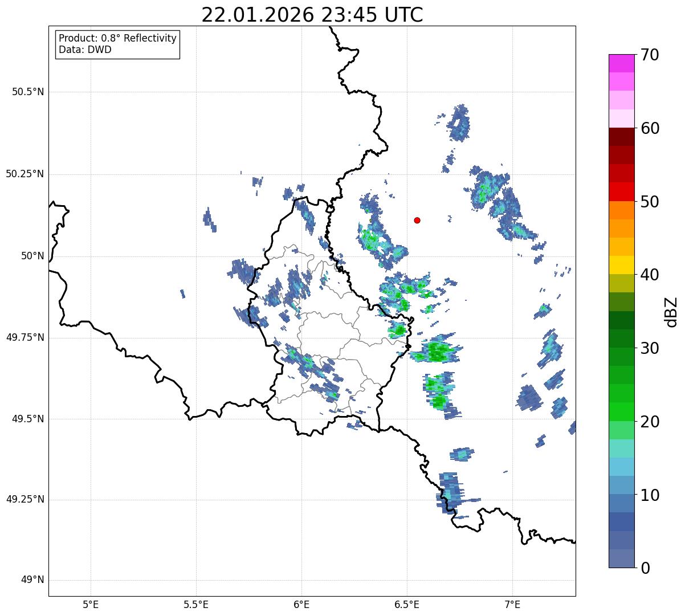The width and height of the screenshot is (685, 616).
Task: Click the colorbar '60' tick label
Action: click(x=650, y=128)
